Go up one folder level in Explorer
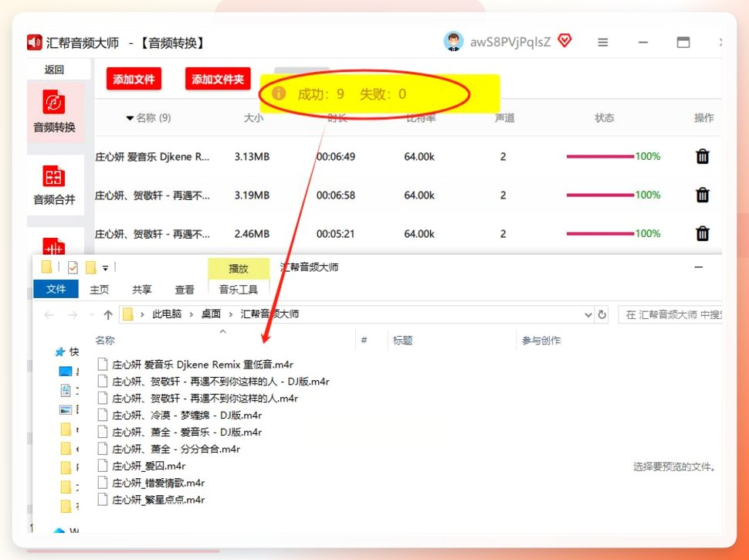 [108, 315]
